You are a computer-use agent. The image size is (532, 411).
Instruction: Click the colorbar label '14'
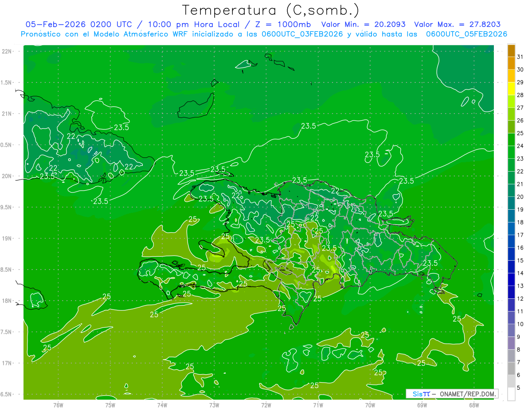pos(520,273)
